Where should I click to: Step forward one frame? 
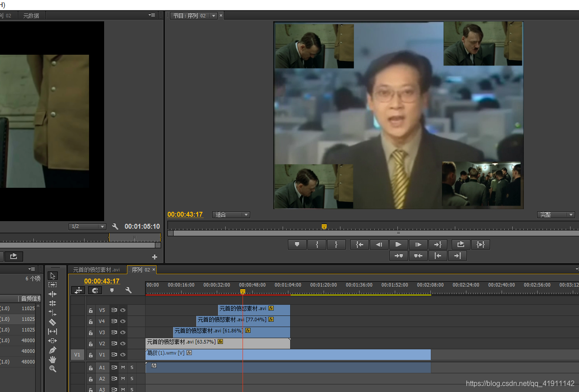pyautogui.click(x=418, y=244)
